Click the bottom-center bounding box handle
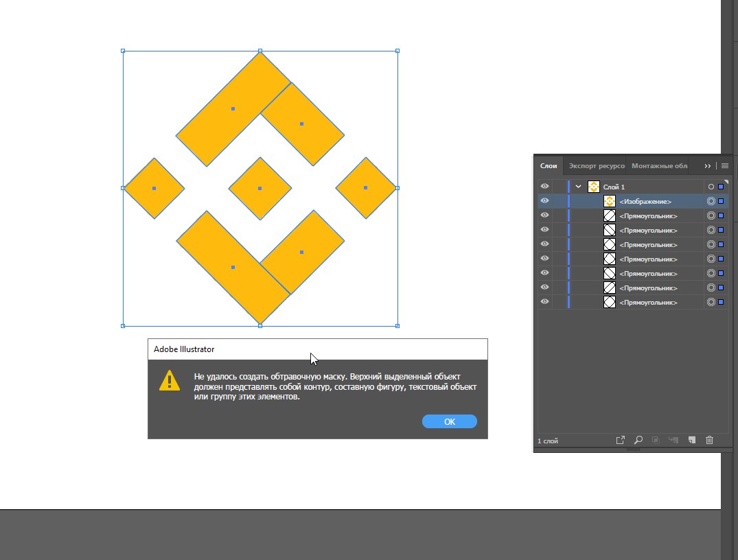This screenshot has width=738, height=560. pos(260,326)
